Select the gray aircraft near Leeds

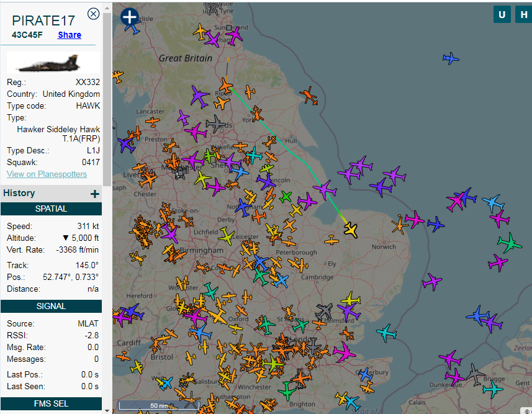click(x=215, y=124)
